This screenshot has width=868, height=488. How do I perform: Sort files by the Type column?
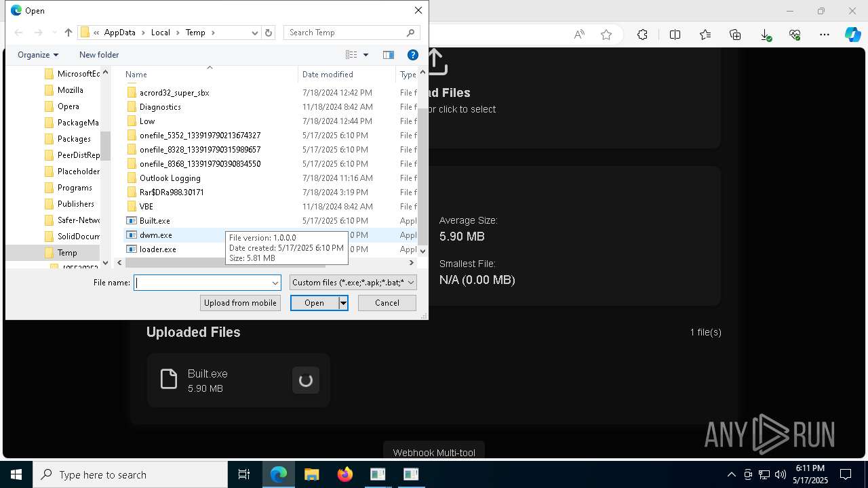(x=407, y=75)
